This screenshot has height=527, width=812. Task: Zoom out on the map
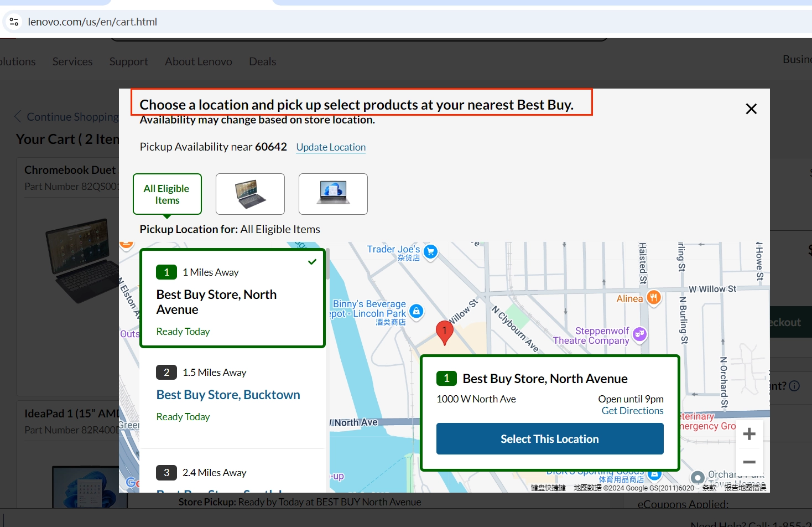tap(749, 462)
